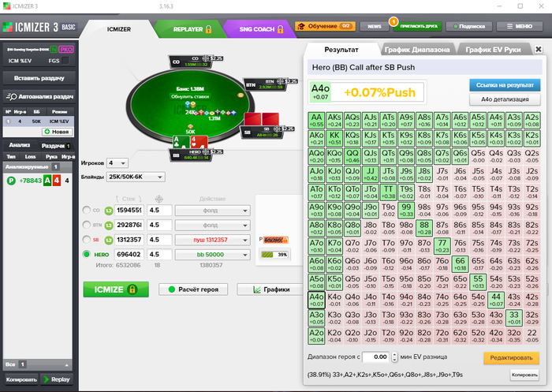The image size is (552, 392).
Task: Switch to the locked REPLAYER tab
Action: (192, 29)
